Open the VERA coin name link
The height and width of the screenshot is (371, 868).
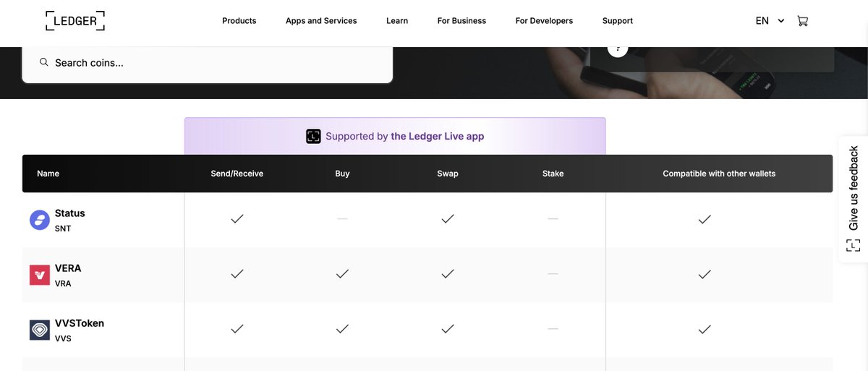(x=68, y=268)
